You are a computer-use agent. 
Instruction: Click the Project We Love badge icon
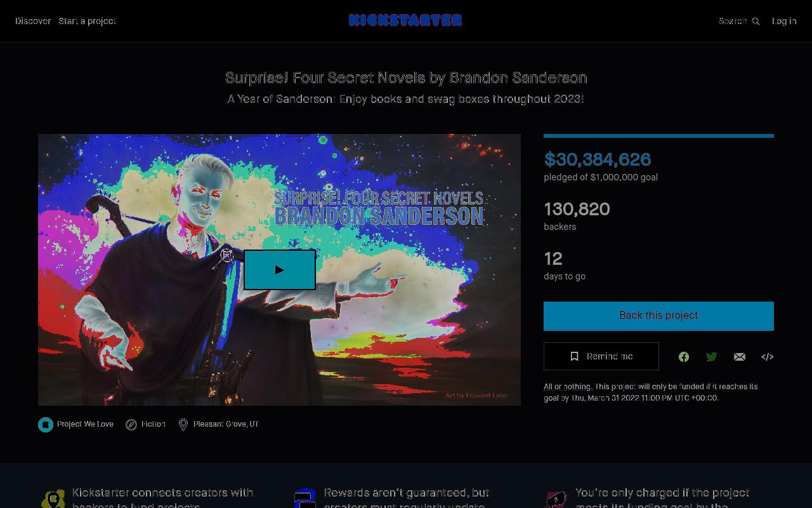[46, 425]
